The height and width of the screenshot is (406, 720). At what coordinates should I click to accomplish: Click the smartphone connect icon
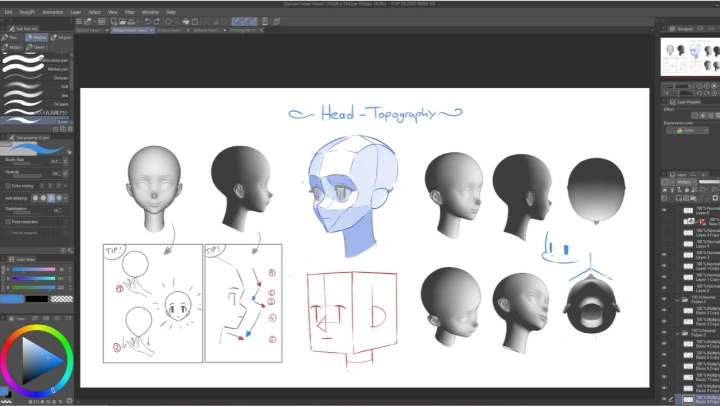265,21
